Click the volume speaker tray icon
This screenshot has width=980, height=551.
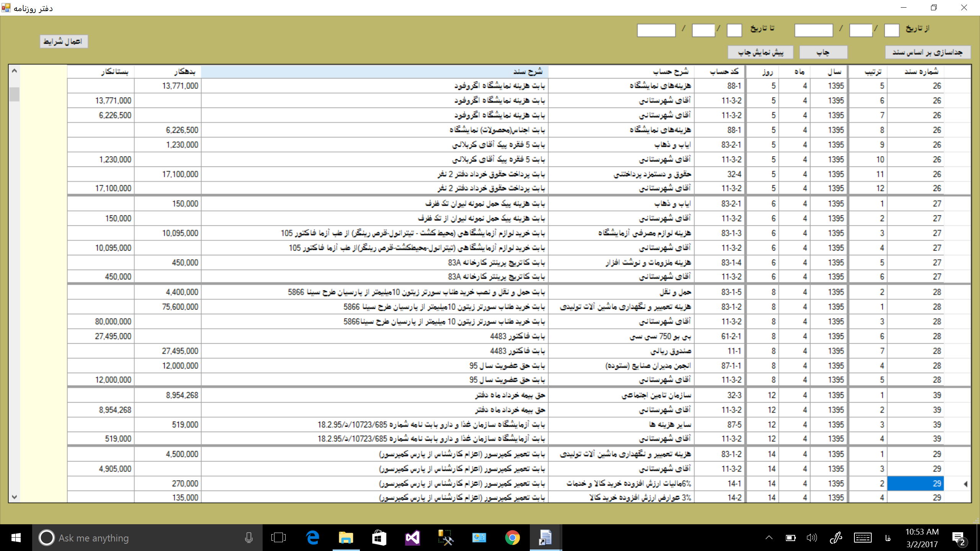(811, 538)
